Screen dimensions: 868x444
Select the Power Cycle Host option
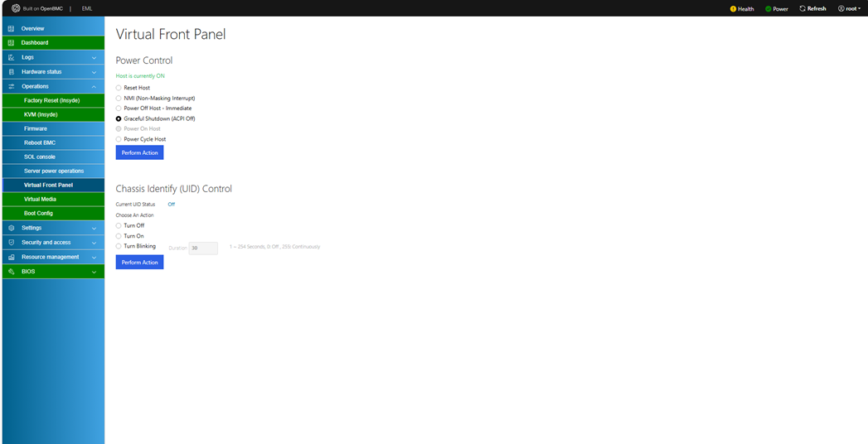click(119, 139)
